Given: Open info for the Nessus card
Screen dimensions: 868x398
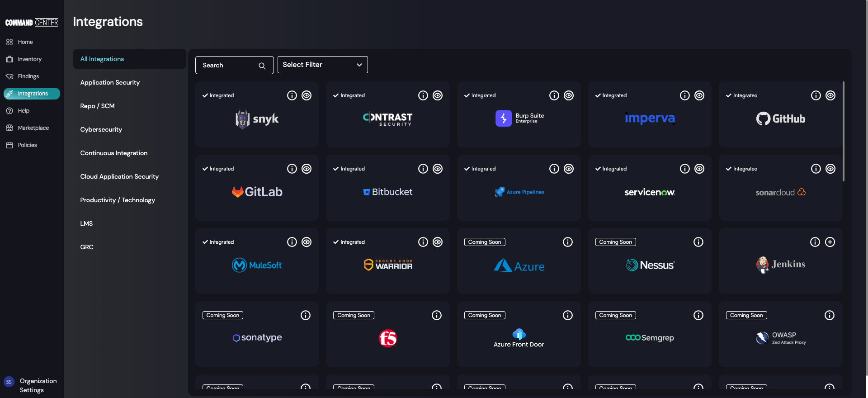Looking at the screenshot, I should click(x=698, y=242).
